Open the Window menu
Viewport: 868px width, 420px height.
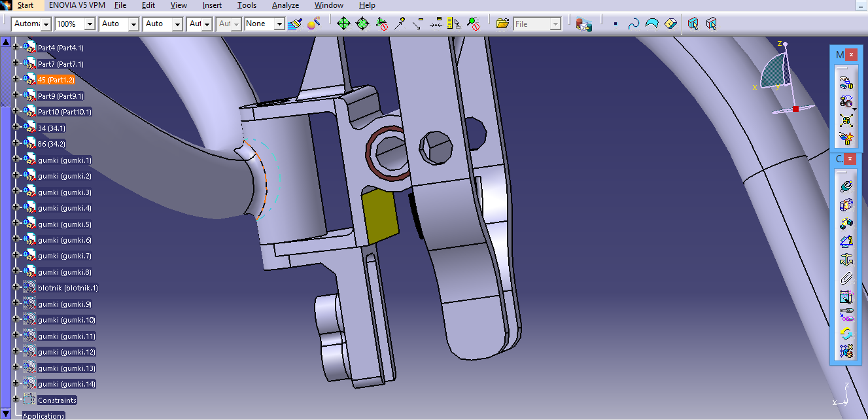point(329,5)
